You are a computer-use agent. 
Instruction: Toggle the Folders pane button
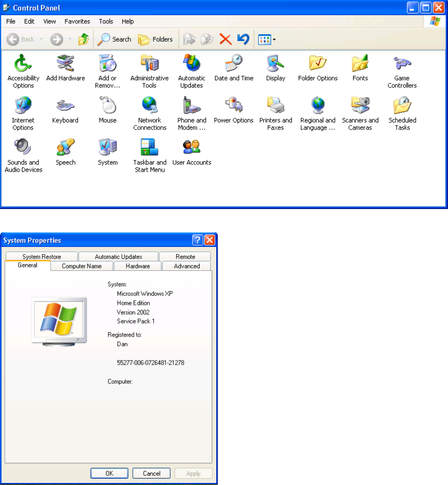click(155, 39)
